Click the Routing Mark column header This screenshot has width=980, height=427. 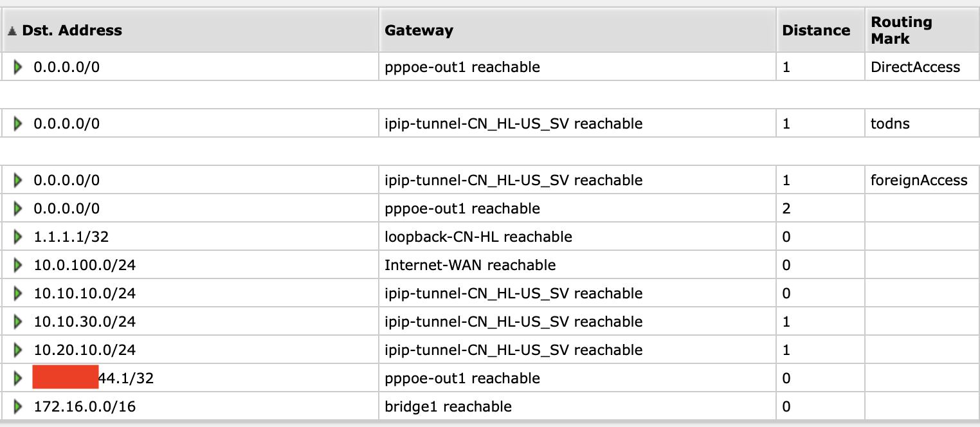point(901,30)
